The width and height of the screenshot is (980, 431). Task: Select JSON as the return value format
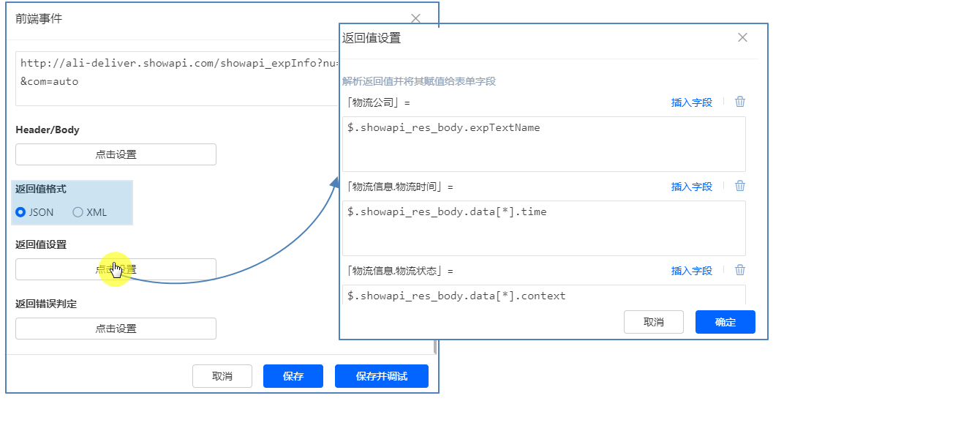[20, 212]
